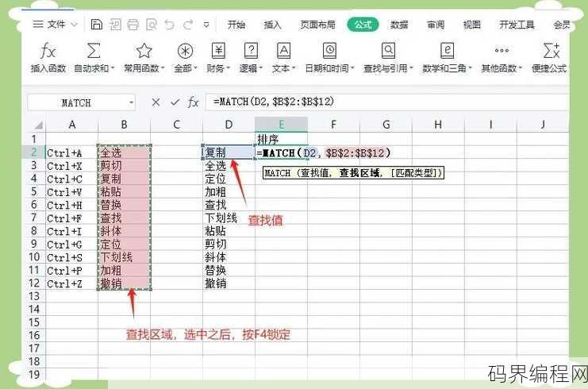
Task: Click the 自动求和 sigma icon
Action: click(94, 50)
